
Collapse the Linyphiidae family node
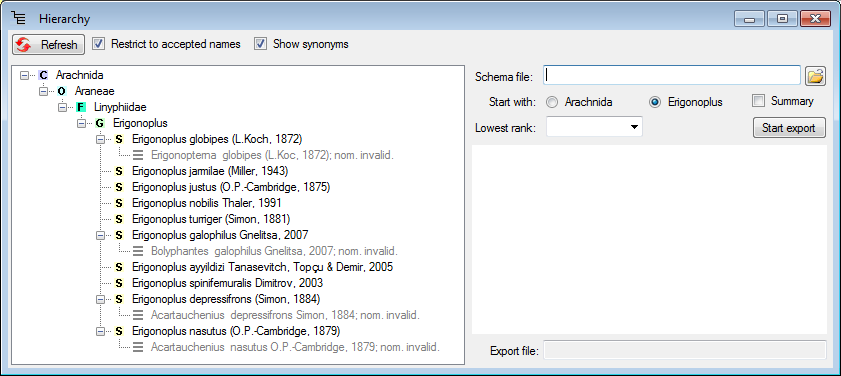(62, 107)
